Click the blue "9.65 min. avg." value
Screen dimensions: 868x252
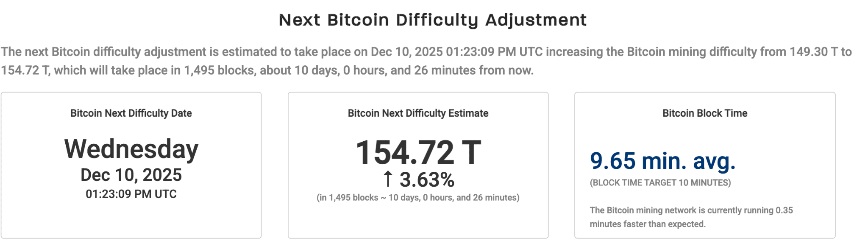pos(662,161)
